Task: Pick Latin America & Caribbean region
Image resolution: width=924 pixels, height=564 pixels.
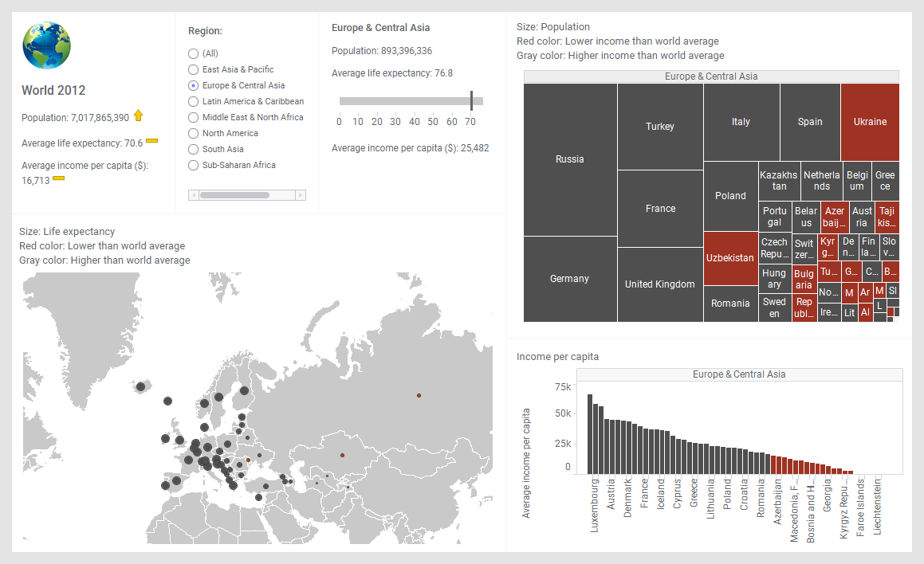Action: [x=193, y=101]
